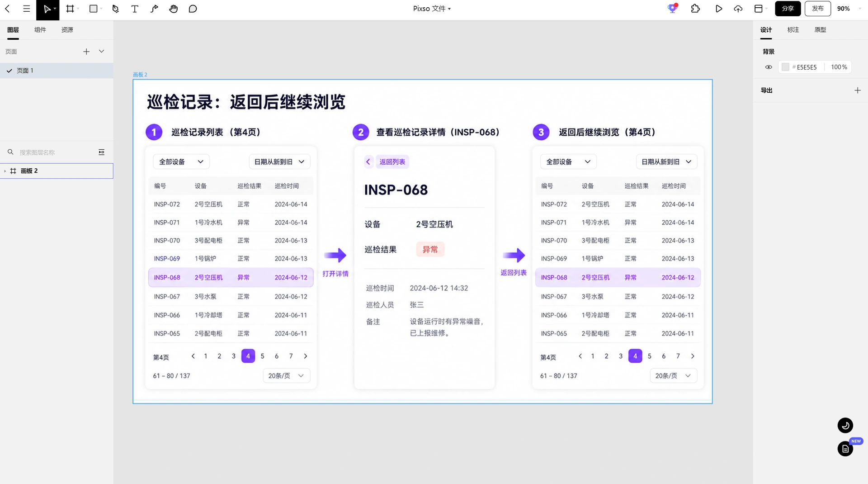Open the document notes button with NEW badge
The height and width of the screenshot is (484, 868).
click(x=845, y=449)
